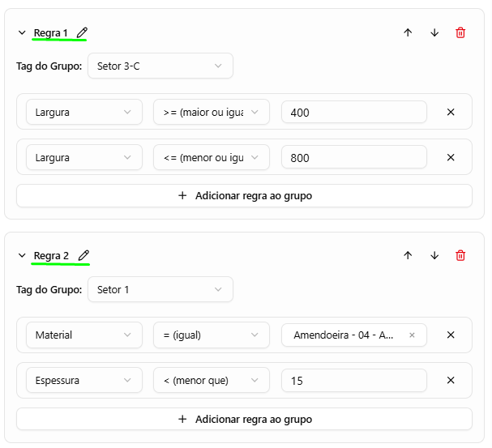The height and width of the screenshot is (448, 492).
Task: Remove the Espessura less than 15 condition
Action: coord(451,380)
